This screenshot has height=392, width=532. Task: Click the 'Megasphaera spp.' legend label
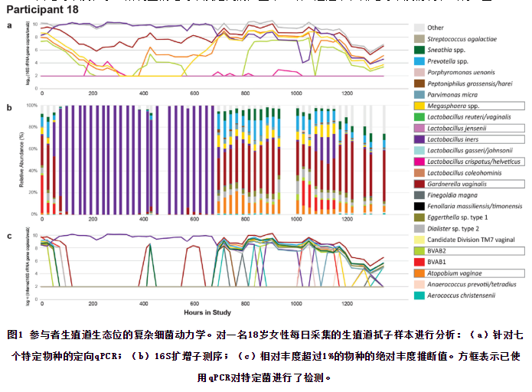pos(453,106)
